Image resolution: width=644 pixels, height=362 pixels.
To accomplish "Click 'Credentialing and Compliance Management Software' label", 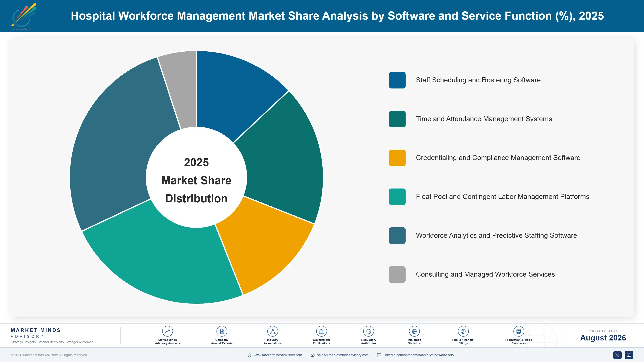I will point(498,158).
